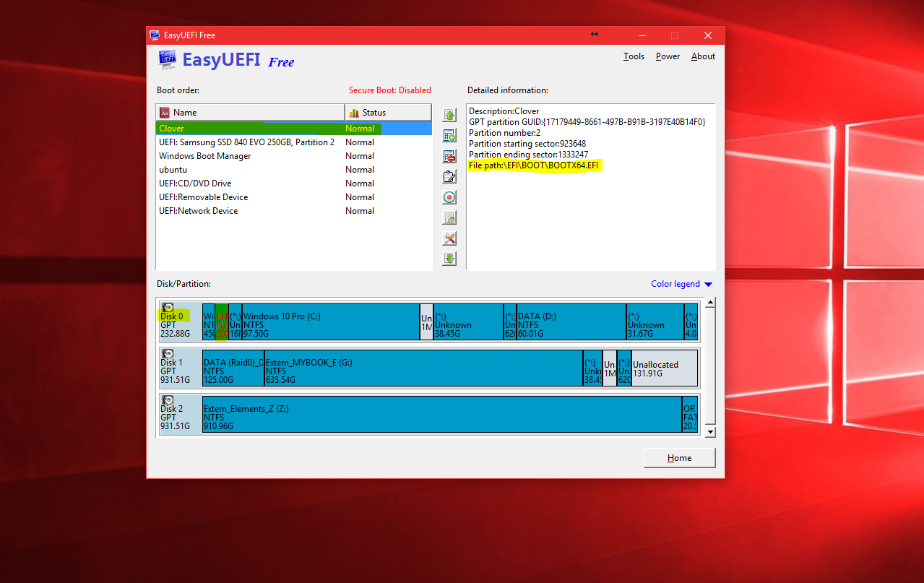The width and height of the screenshot is (924, 583).
Task: Click the disk list scrollbar up arrow
Action: point(710,303)
